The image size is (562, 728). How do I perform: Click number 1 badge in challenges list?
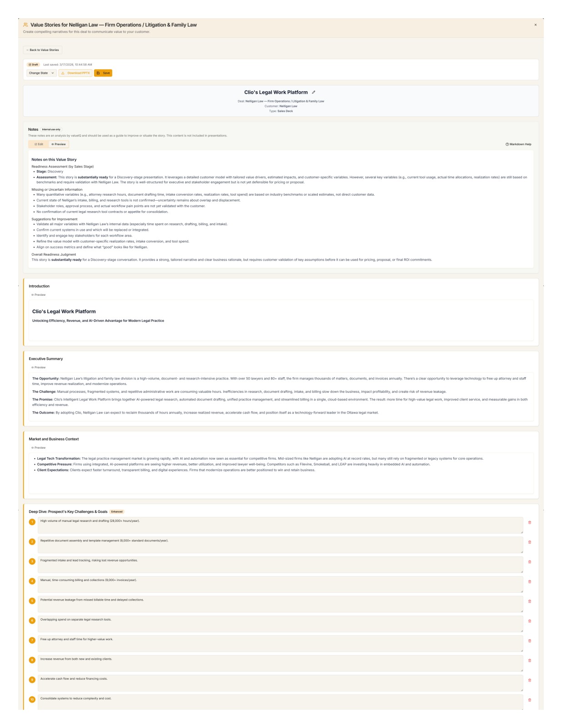coord(32,522)
